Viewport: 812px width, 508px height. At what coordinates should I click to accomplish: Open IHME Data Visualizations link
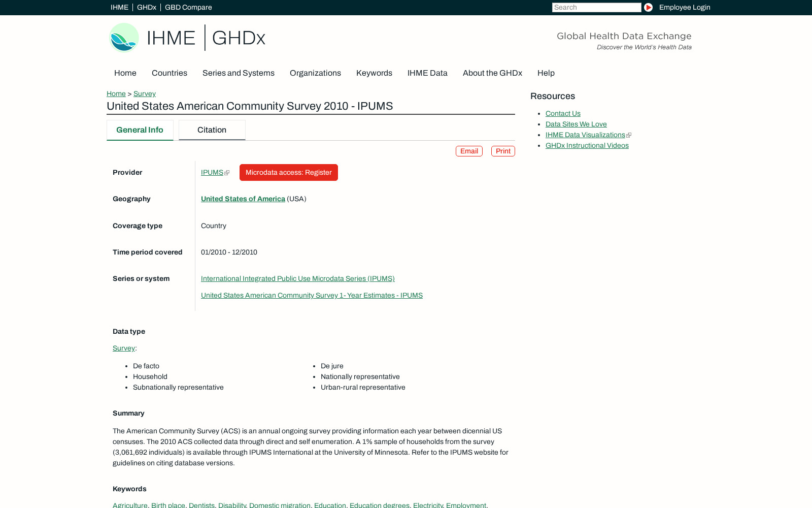585,135
